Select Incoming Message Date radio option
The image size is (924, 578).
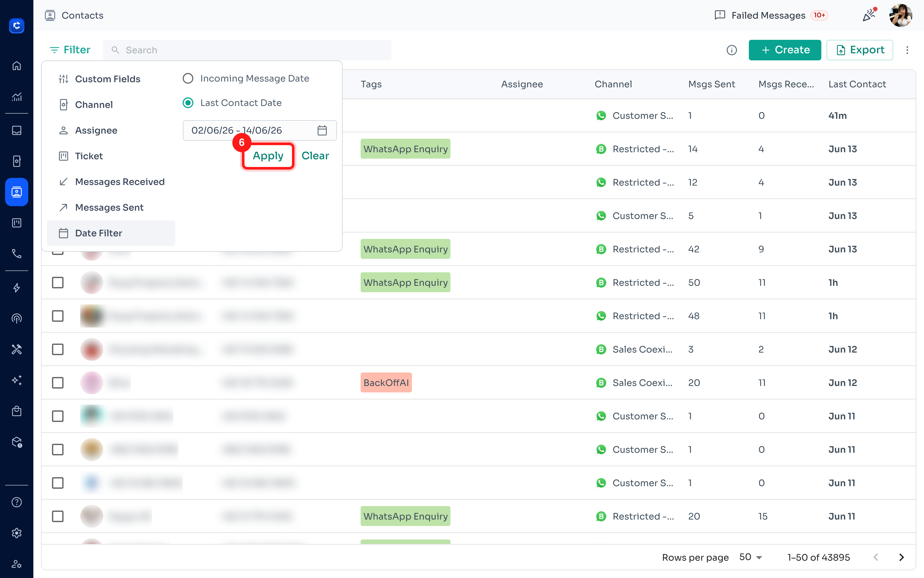(x=188, y=78)
